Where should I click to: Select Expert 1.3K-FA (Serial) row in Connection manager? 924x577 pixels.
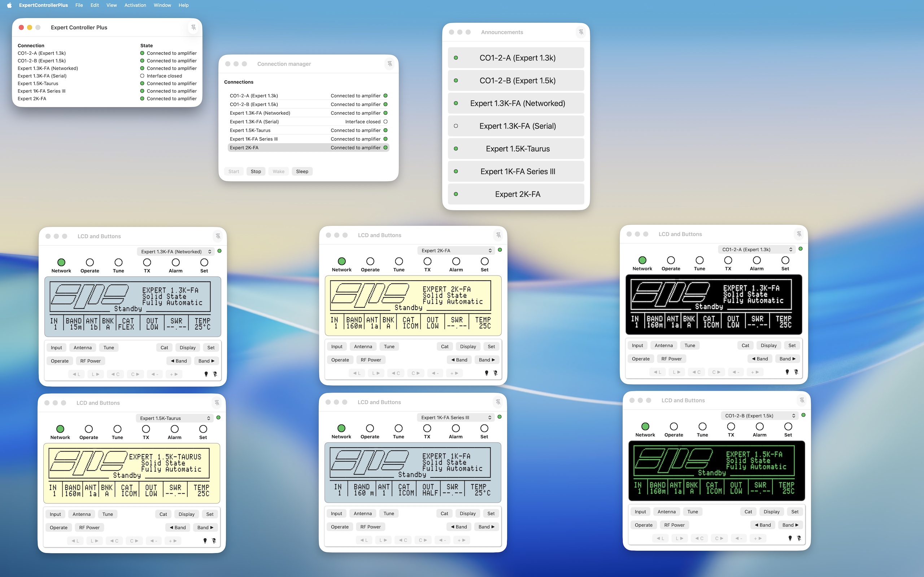point(309,122)
